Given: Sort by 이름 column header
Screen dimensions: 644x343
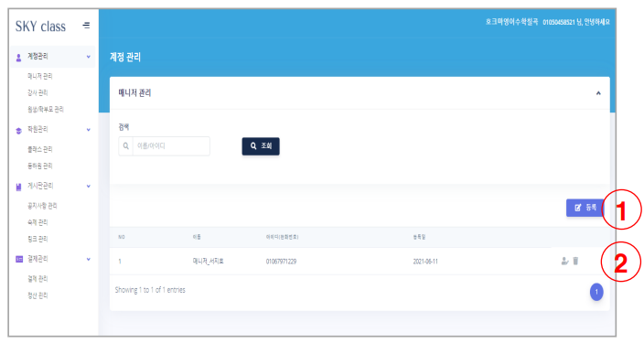Looking at the screenshot, I should point(197,237).
